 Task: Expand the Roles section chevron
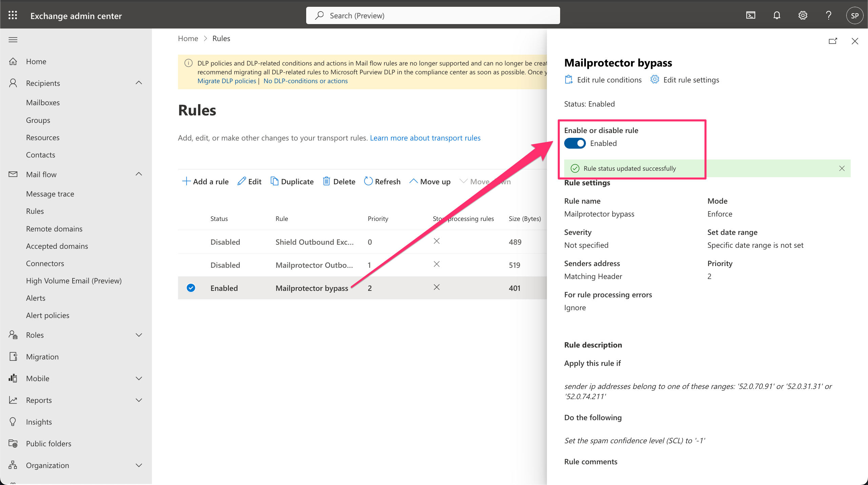139,335
